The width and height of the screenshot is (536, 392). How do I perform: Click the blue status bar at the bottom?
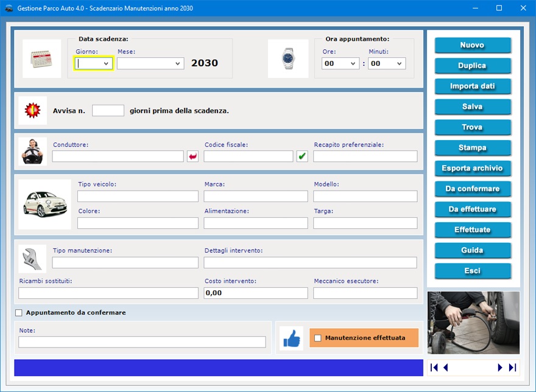point(219,368)
